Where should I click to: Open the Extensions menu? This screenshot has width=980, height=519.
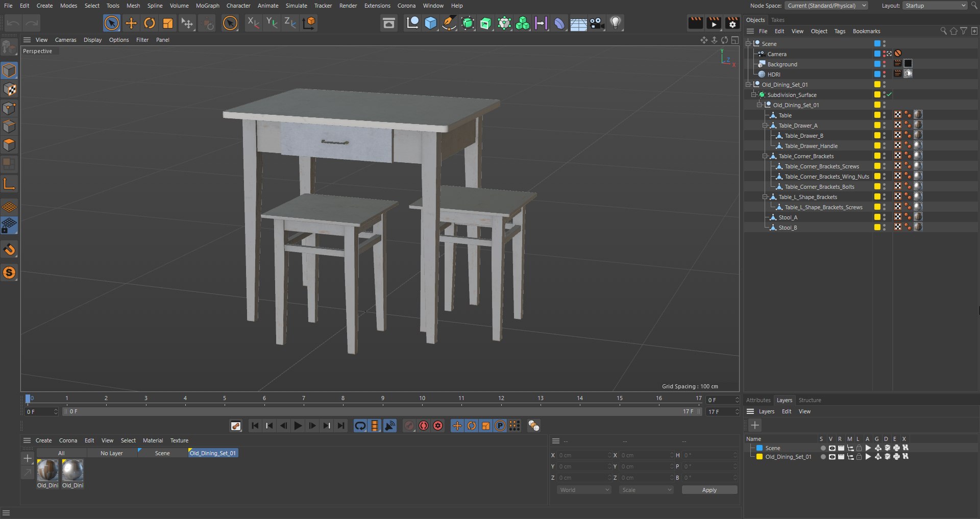coord(377,6)
